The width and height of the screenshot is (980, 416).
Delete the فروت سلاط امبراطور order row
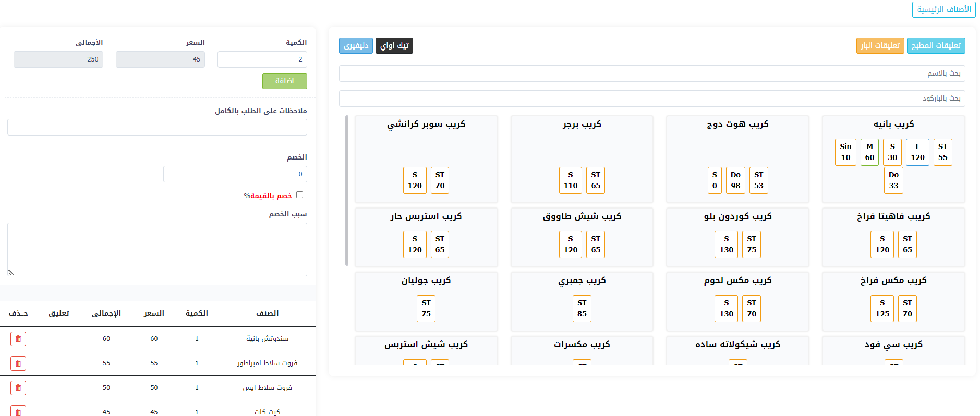[x=18, y=363]
